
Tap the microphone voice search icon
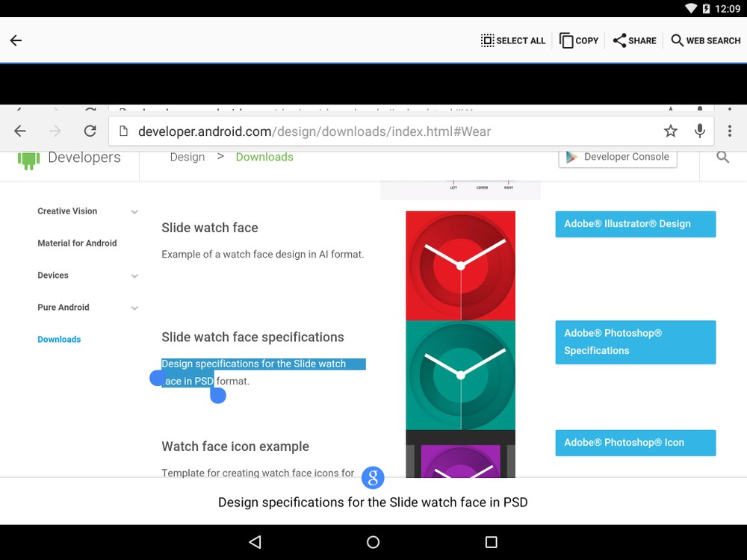pyautogui.click(x=699, y=131)
